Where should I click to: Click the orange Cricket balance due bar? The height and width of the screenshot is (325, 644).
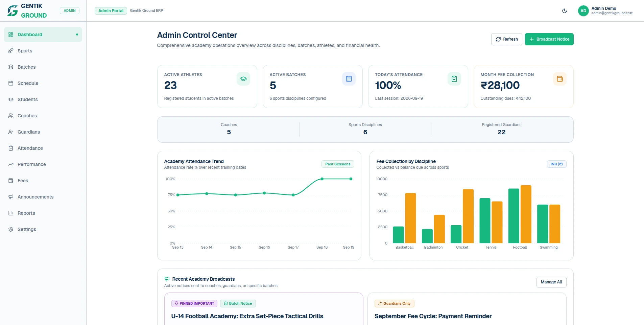(x=468, y=216)
